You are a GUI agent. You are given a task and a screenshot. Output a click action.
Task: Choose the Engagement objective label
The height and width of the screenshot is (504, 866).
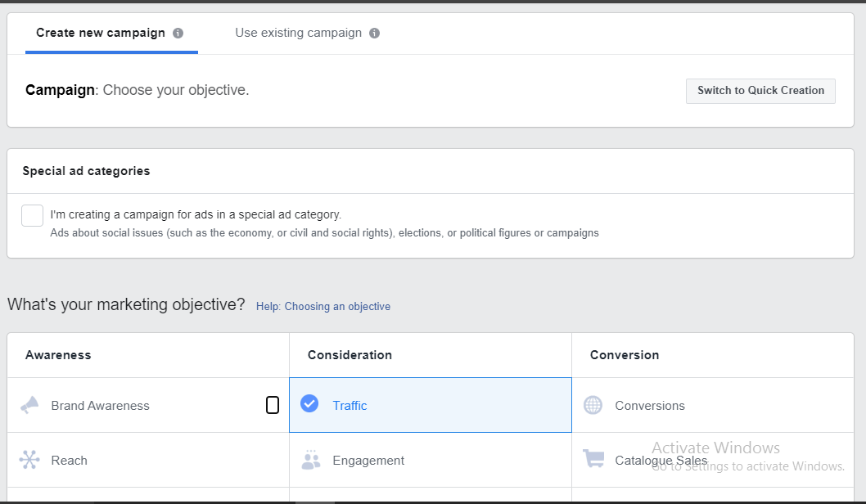(x=368, y=461)
